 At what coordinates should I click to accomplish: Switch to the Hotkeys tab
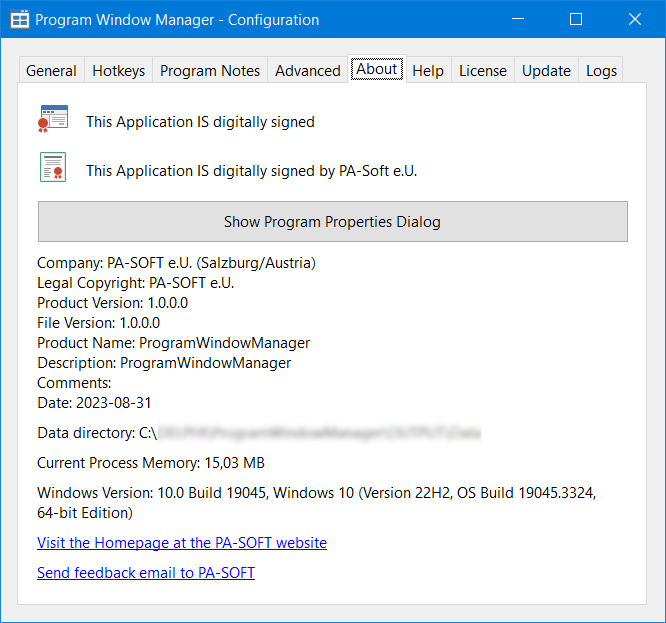(118, 70)
